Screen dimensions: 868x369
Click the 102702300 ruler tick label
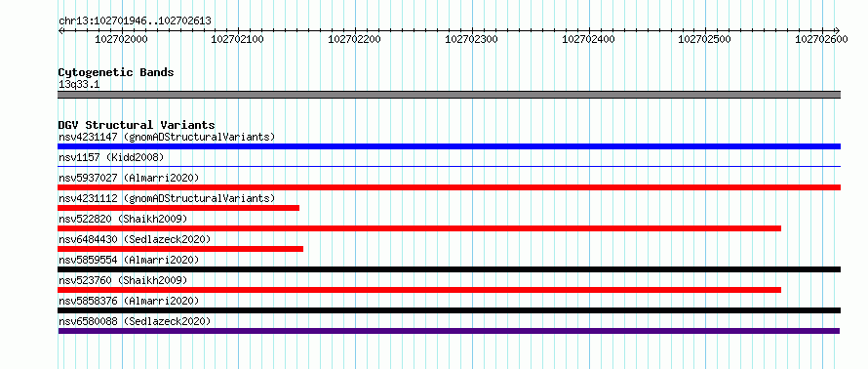coord(472,39)
